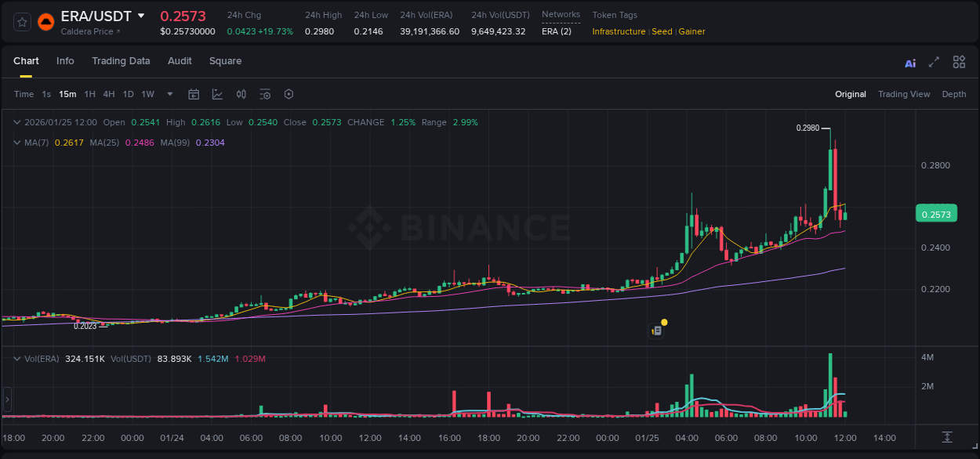980x459 pixels.
Task: Expand the hidden left sidebar panel
Action: [x=6, y=400]
